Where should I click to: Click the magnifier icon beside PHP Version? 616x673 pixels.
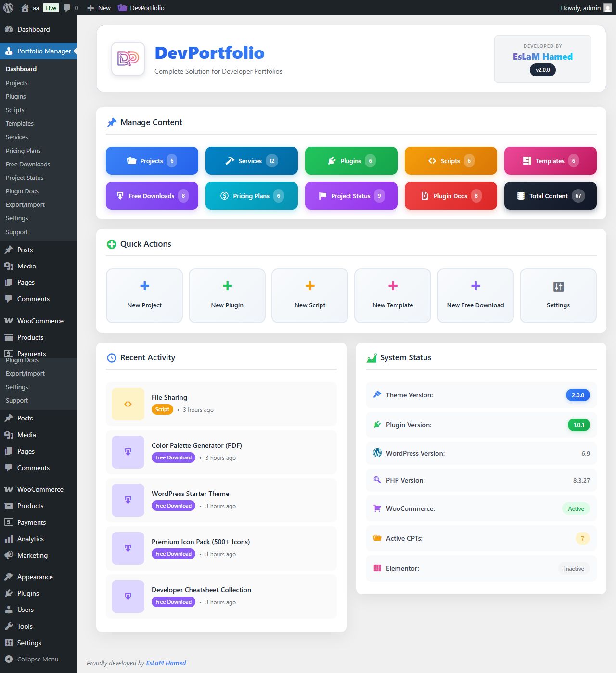point(377,480)
